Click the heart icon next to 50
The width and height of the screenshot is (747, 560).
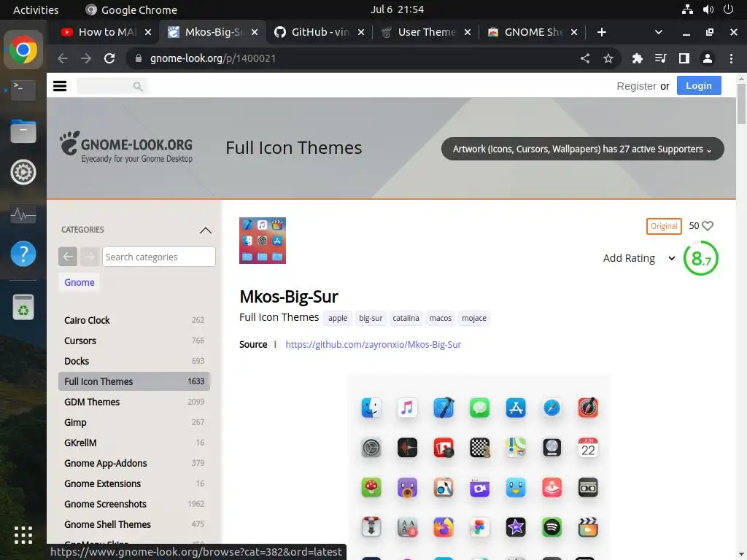pyautogui.click(x=708, y=226)
